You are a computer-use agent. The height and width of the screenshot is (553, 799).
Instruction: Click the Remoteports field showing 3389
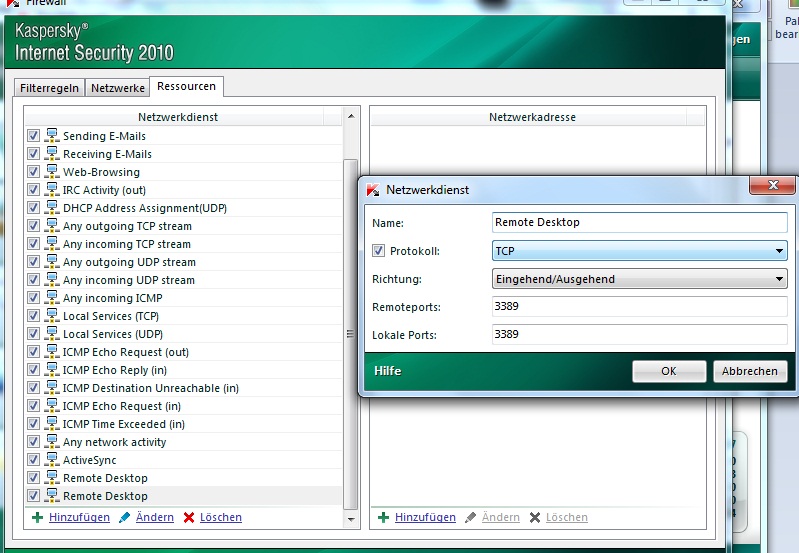(640, 306)
